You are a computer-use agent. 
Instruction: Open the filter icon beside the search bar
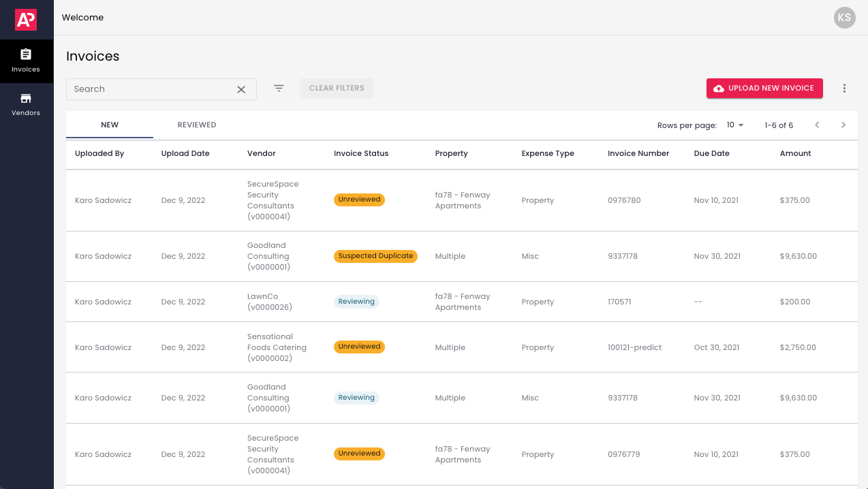(279, 88)
